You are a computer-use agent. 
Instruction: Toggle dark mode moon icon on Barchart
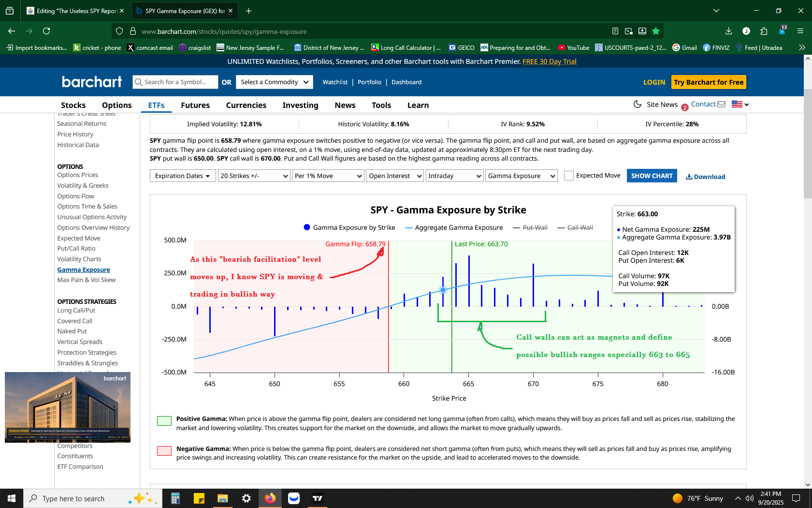(x=638, y=104)
